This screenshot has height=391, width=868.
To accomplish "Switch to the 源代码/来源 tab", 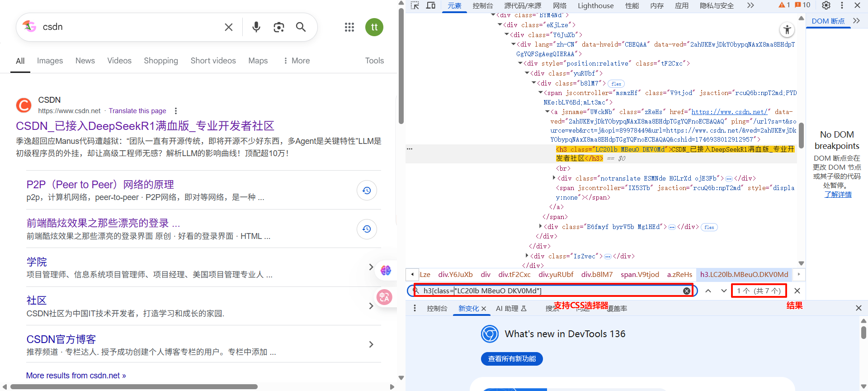I will 523,5.
